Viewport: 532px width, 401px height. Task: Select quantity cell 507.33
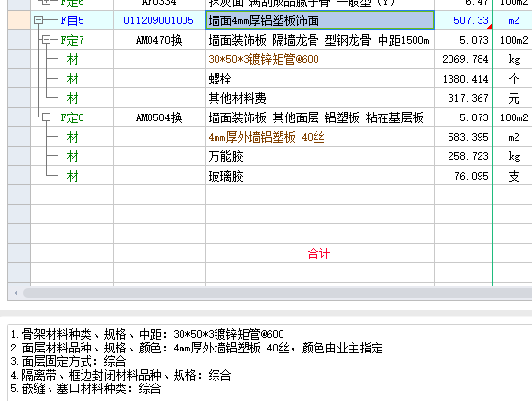tap(463, 20)
